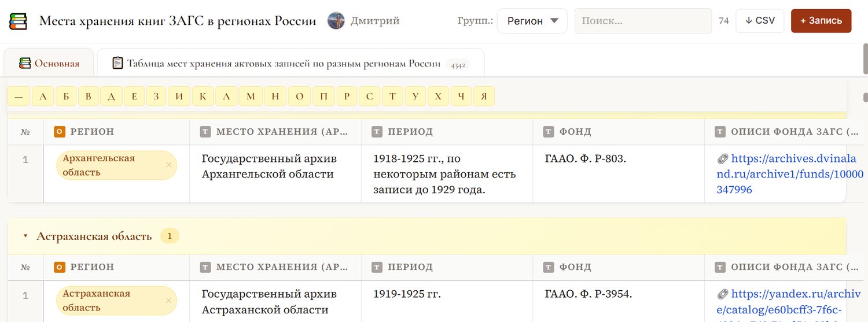Jump to letter Б in alphabet bar
This screenshot has width=868, height=322.
(66, 97)
